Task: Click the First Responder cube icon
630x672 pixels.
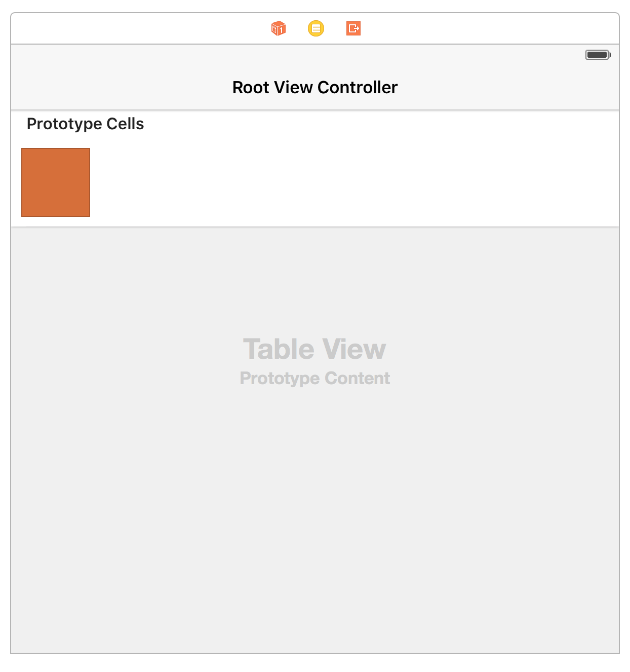Action: tap(279, 28)
